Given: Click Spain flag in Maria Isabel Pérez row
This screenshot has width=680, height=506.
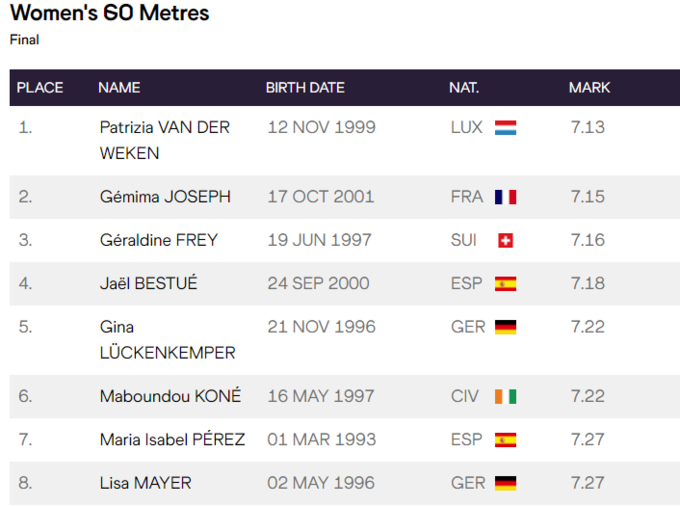Looking at the screenshot, I should [x=505, y=440].
